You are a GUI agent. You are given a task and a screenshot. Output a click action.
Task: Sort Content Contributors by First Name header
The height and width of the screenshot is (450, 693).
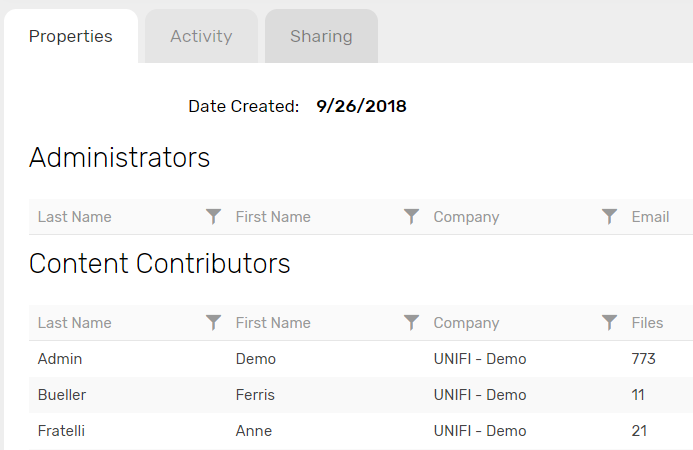tap(273, 323)
